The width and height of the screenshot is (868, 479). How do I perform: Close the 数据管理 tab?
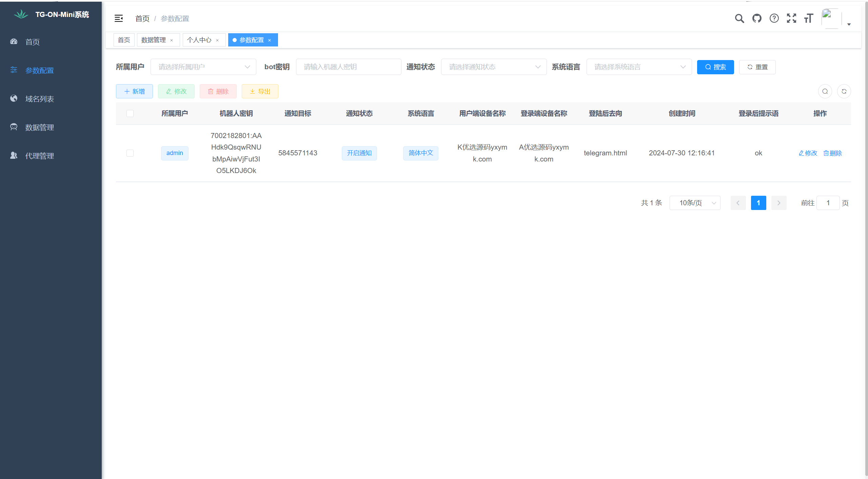[x=172, y=40]
